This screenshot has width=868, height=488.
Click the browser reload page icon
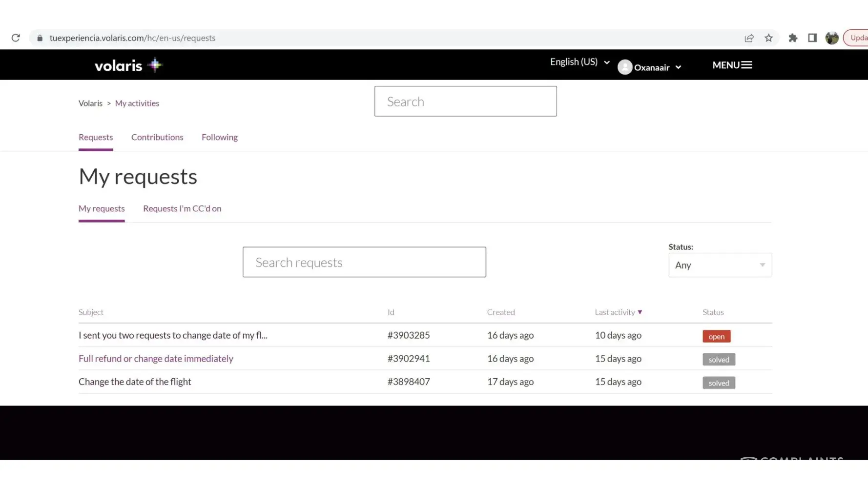point(16,38)
